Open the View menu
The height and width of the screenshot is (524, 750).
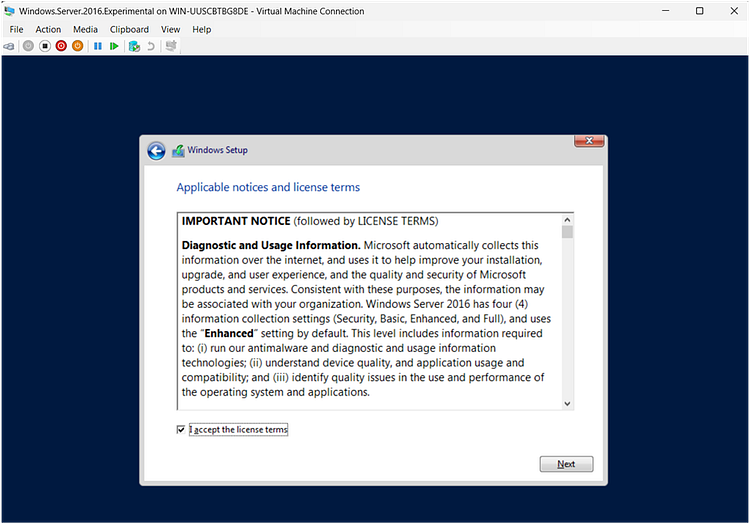(170, 29)
